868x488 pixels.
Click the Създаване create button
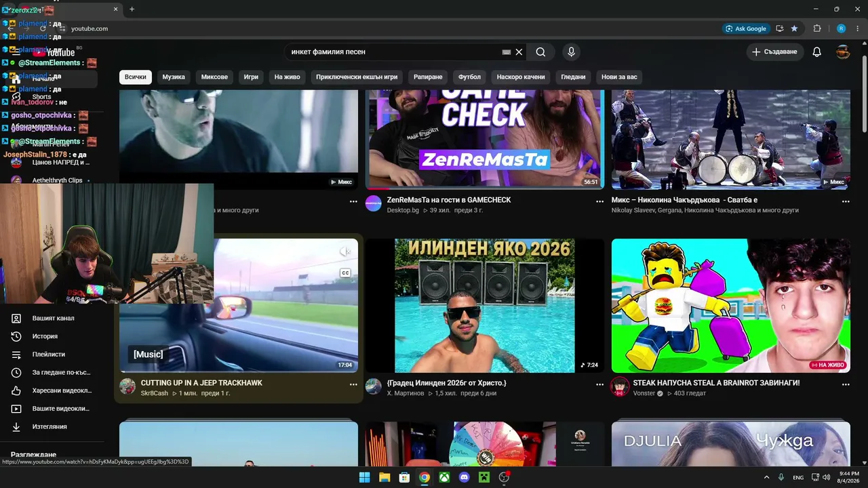tap(775, 52)
